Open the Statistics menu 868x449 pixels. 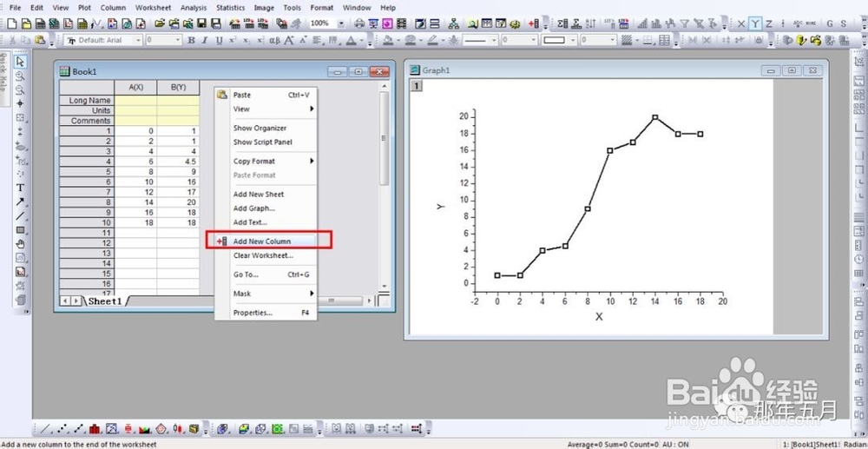point(230,8)
